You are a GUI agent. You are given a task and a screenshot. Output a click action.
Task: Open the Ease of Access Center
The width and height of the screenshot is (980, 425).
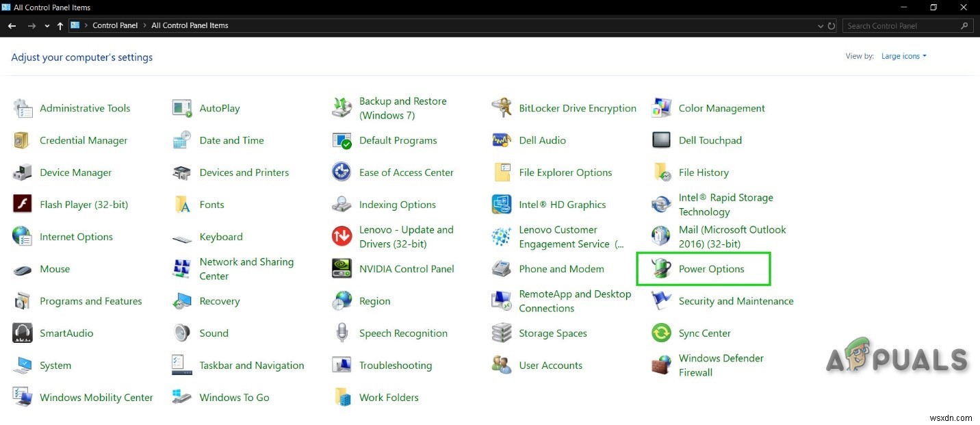(407, 172)
